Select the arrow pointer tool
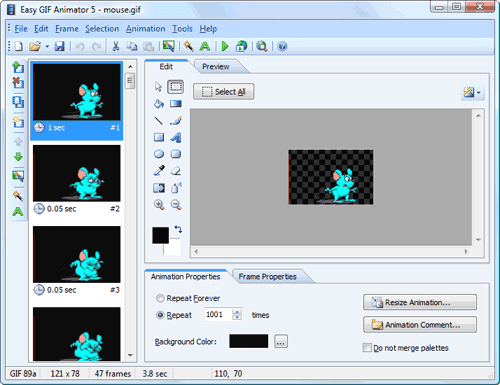This screenshot has height=385, width=500. click(158, 87)
